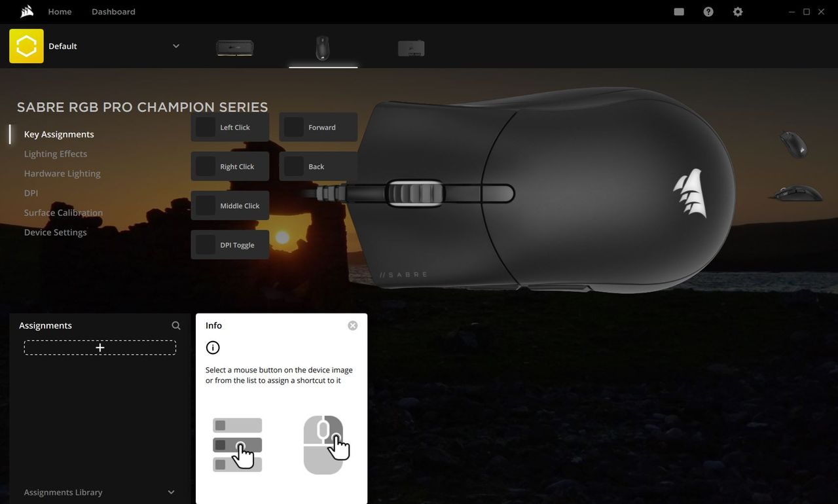838x504 pixels.
Task: Open Hardware Lighting section
Action: 62,173
